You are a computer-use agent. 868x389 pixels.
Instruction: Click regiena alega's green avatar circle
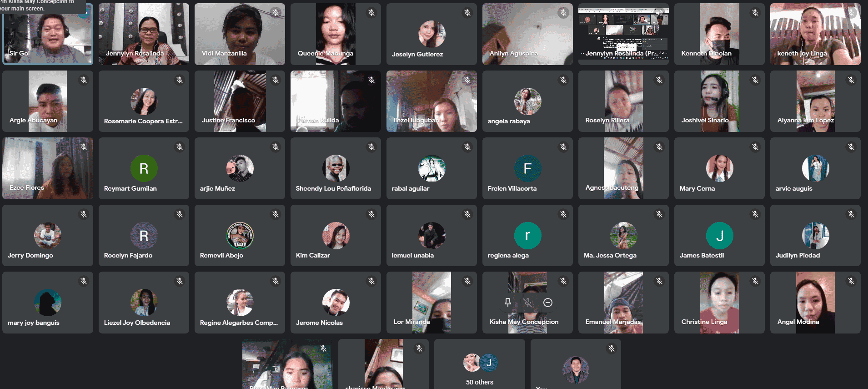point(527,236)
